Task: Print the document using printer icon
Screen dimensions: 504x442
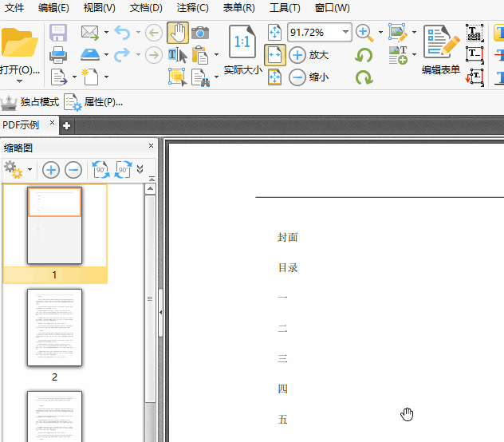Action: [58, 55]
